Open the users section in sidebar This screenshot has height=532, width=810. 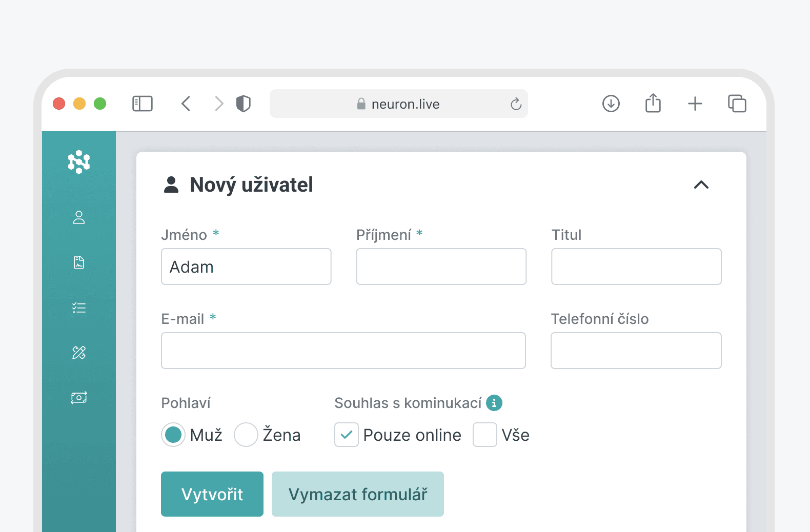click(79, 217)
